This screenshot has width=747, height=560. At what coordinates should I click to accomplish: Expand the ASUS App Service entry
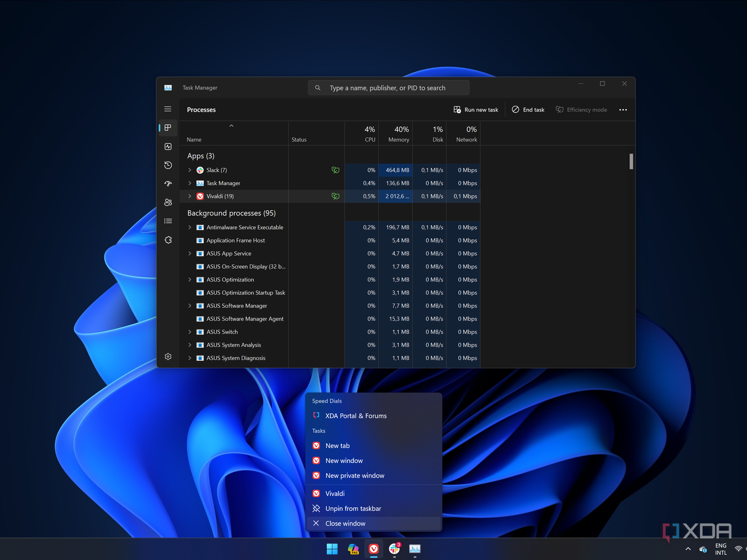point(190,254)
